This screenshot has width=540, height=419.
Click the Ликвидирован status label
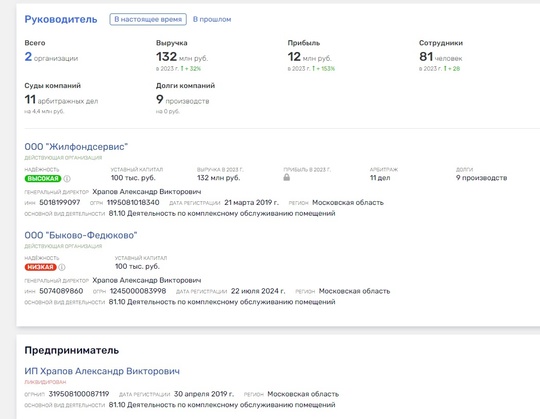click(x=45, y=382)
